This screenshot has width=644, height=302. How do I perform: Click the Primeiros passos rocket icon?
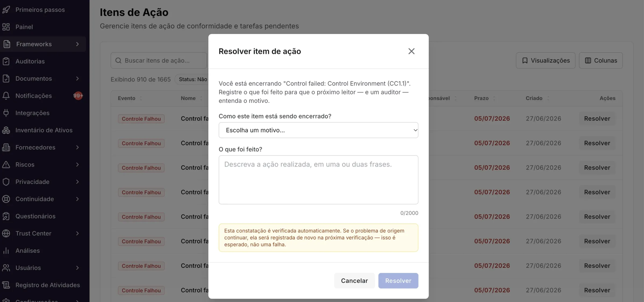[6, 10]
